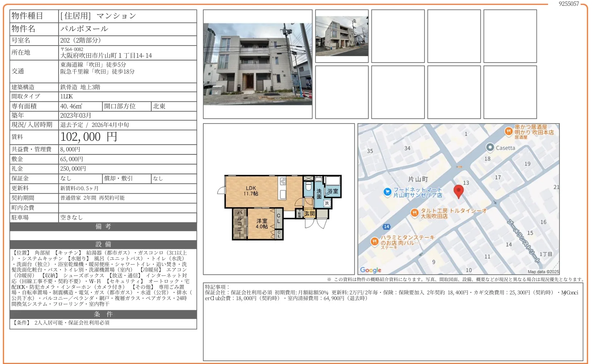Viewport: 592px width, 364px height.
Task: Click the 備考 section header bar
Action: tap(103, 226)
